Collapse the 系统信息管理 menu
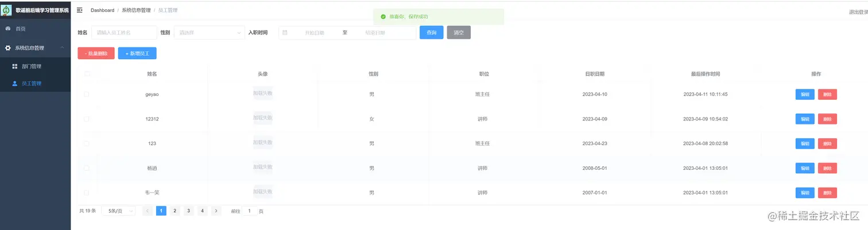Image resolution: width=868 pixels, height=230 pixels. (35, 48)
